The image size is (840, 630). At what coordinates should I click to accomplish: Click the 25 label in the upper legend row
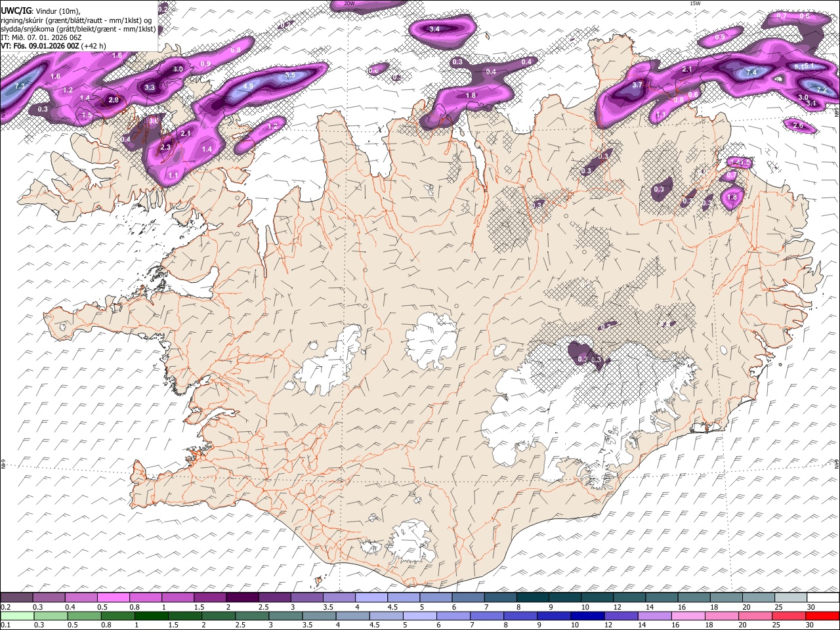779,607
